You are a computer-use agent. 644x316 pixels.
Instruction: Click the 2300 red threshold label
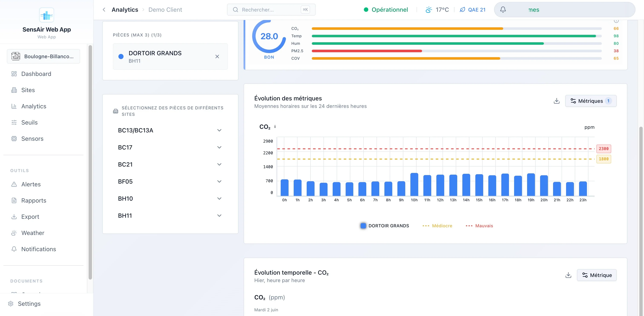click(604, 149)
